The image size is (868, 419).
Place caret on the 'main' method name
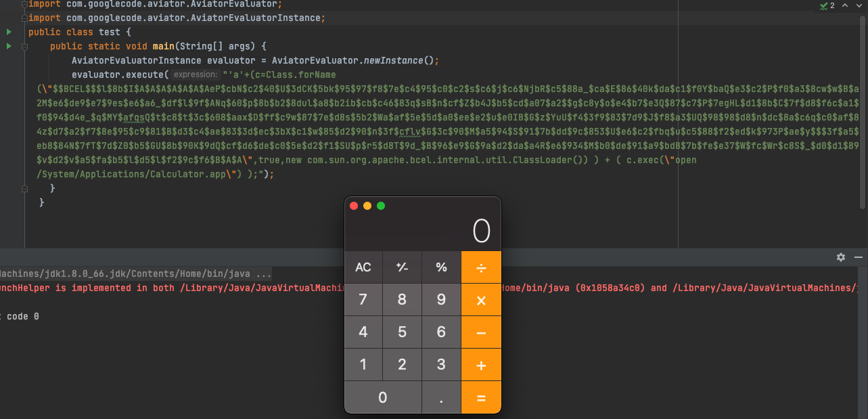(163, 46)
